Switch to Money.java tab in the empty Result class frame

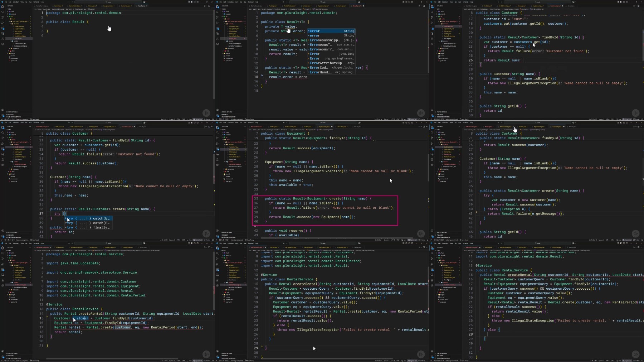tap(92, 6)
